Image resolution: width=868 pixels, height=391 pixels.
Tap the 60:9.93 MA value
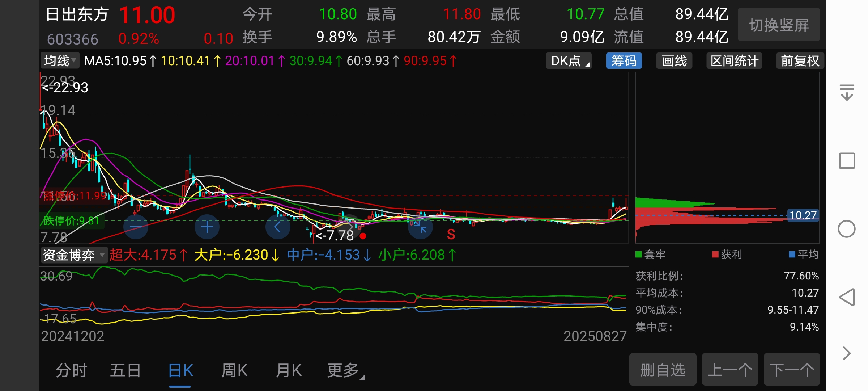click(x=373, y=61)
